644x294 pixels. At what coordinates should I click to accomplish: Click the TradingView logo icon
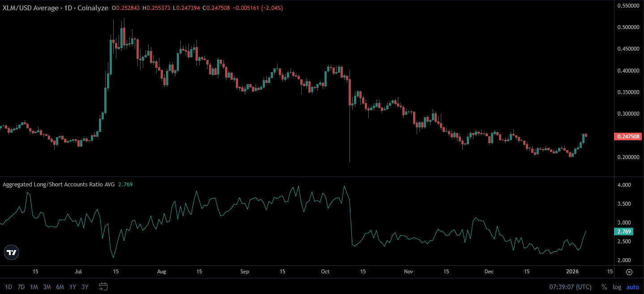(12, 253)
